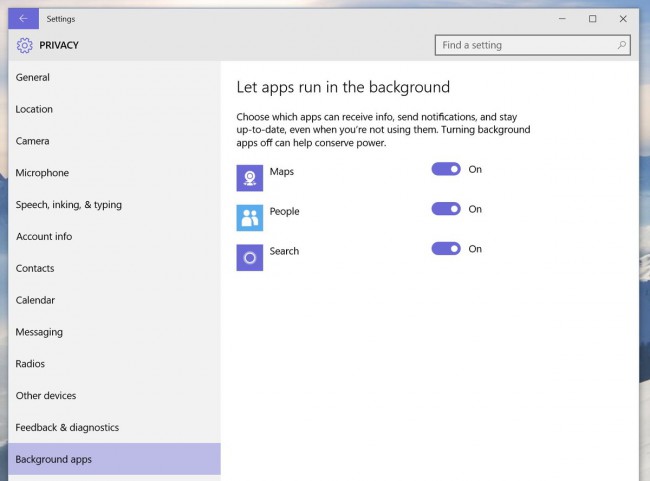Screen dimensions: 650x481
Task: Go to Account info settings
Action: point(114,236)
